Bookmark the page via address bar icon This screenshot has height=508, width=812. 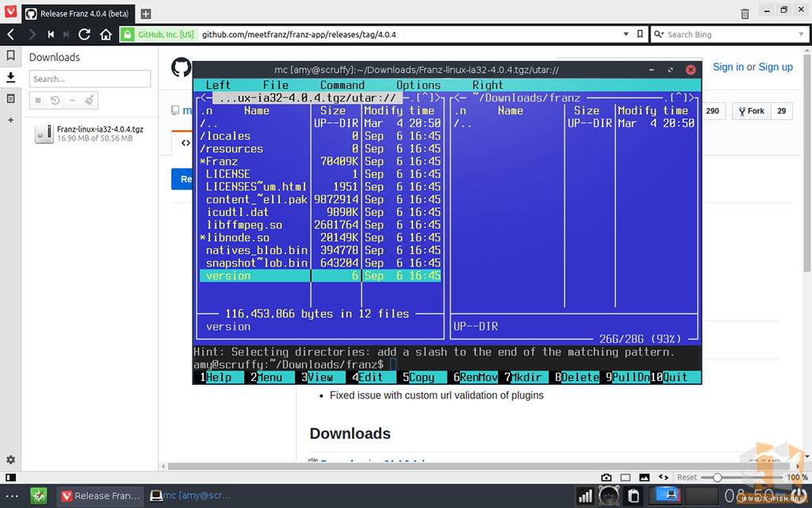640,34
